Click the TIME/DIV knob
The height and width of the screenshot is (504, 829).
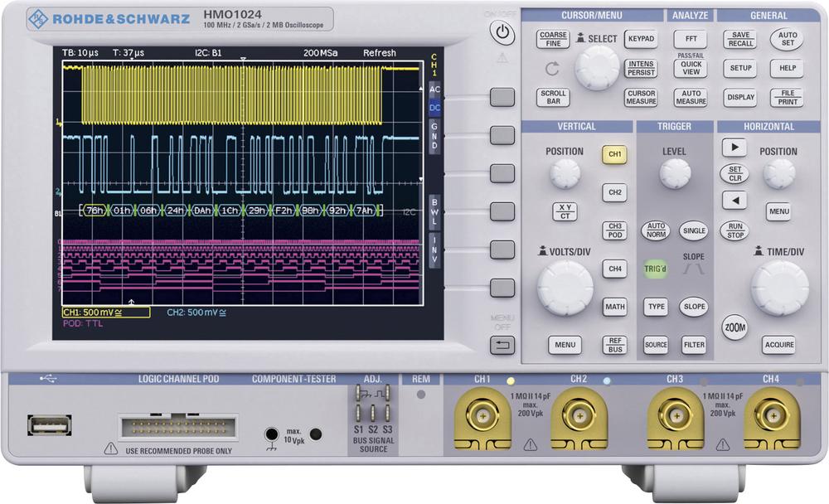pos(779,288)
